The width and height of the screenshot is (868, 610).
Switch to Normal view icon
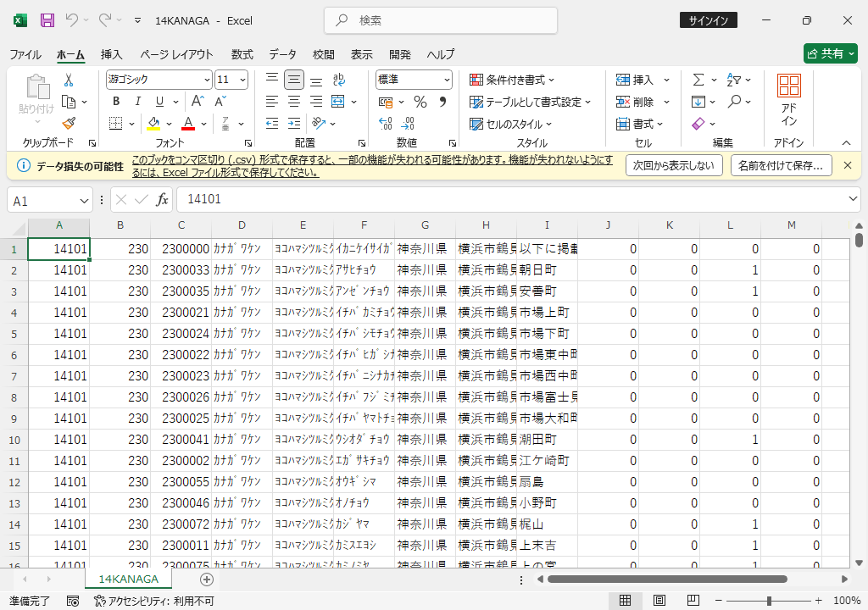click(x=625, y=601)
